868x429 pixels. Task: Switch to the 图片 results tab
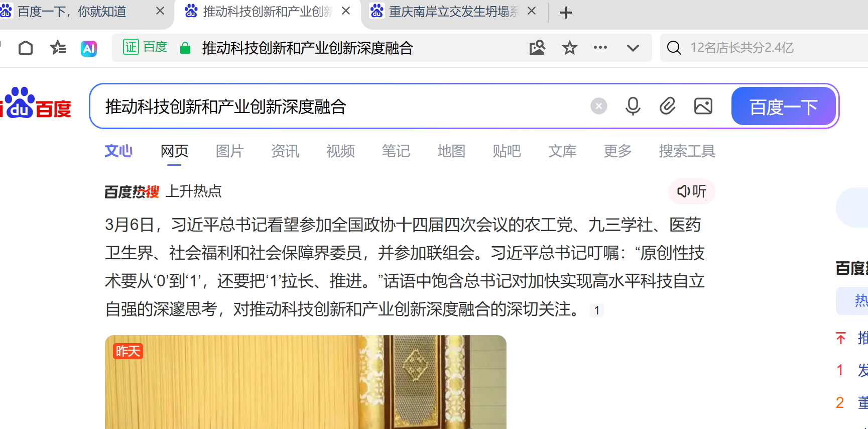[229, 151]
